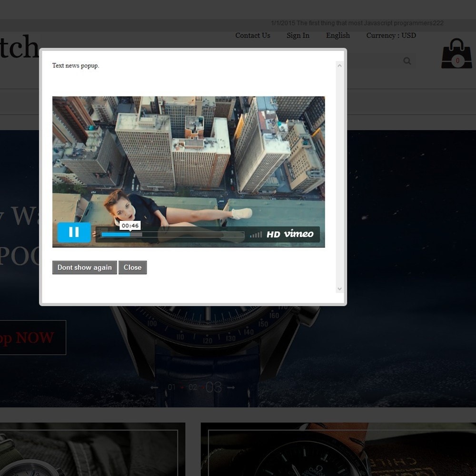Select slide 02 in the slider pager
The height and width of the screenshot is (476, 476).
coord(192,387)
